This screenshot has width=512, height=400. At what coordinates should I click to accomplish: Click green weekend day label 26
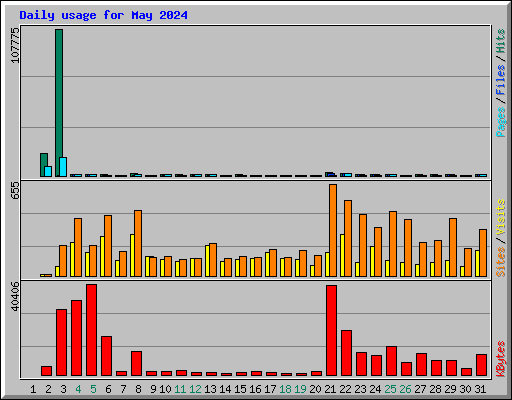[x=405, y=389]
